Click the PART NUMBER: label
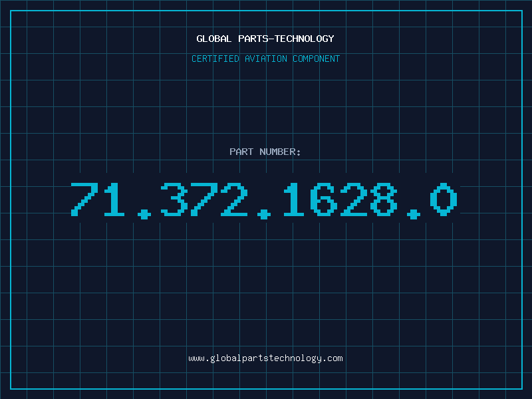 (x=265, y=152)
